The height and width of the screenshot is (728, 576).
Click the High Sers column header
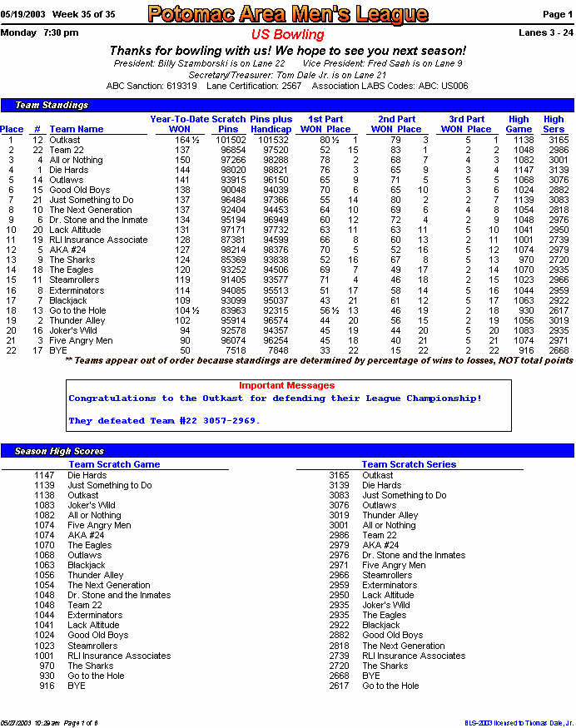coord(554,124)
